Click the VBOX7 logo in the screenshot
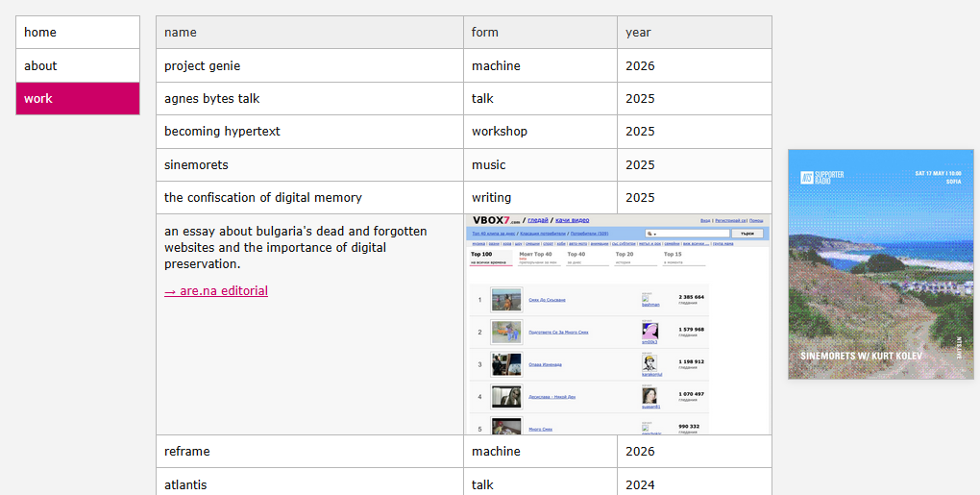980x495 pixels. pyautogui.click(x=494, y=220)
